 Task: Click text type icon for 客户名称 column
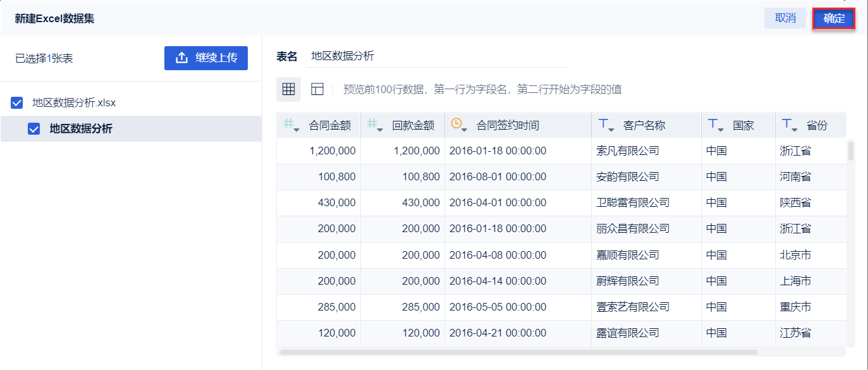[x=606, y=125]
